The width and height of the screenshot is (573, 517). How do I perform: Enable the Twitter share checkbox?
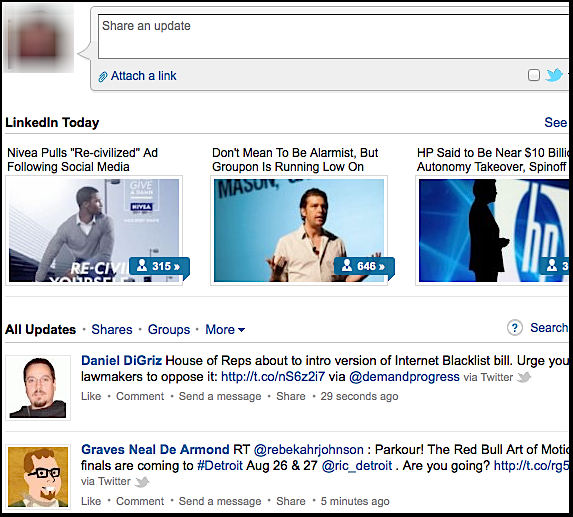click(x=534, y=75)
